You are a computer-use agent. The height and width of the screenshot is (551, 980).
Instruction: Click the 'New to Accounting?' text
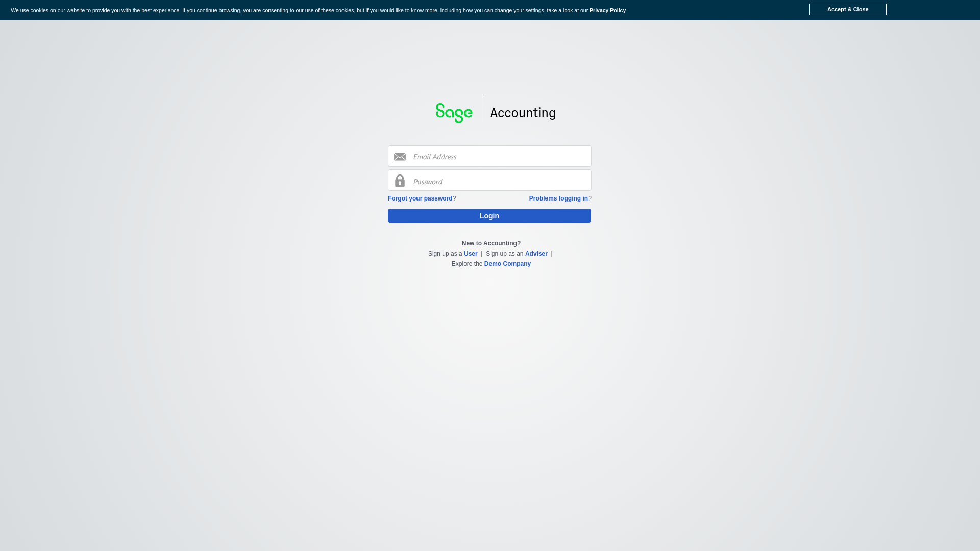click(491, 243)
